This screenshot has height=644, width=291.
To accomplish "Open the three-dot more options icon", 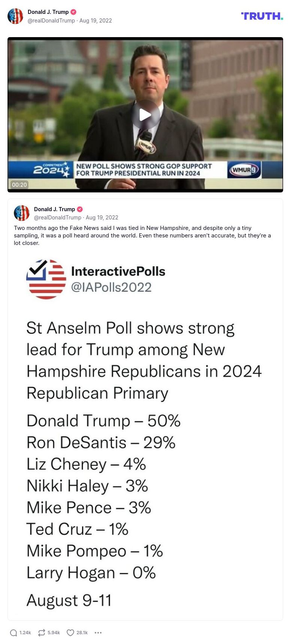I will pyautogui.click(x=98, y=633).
